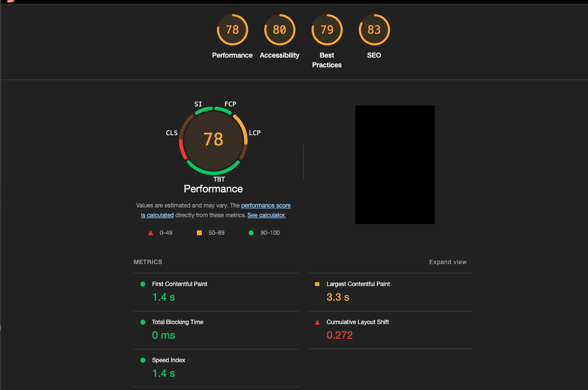Click the orange square 50–89 legend icon

(199, 233)
